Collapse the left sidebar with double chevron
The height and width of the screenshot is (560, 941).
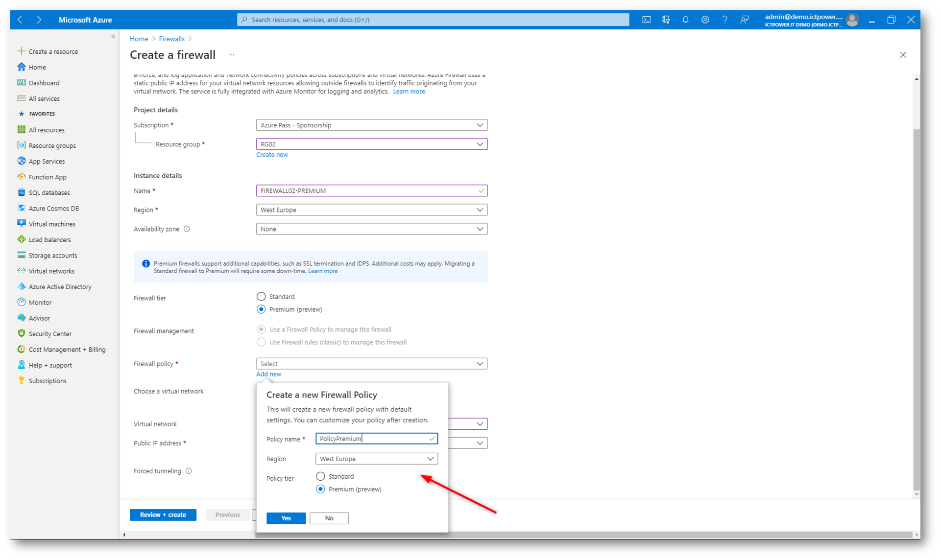pyautogui.click(x=113, y=36)
